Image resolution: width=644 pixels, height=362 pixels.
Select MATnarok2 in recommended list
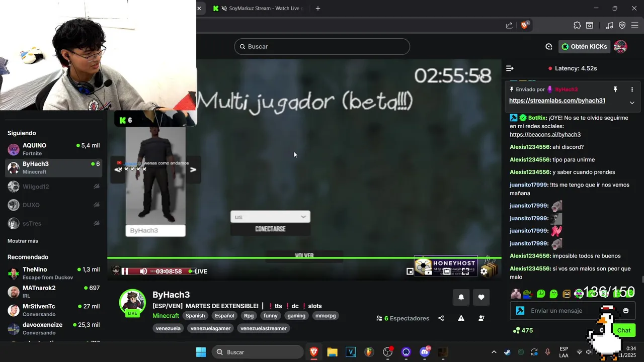53,292
